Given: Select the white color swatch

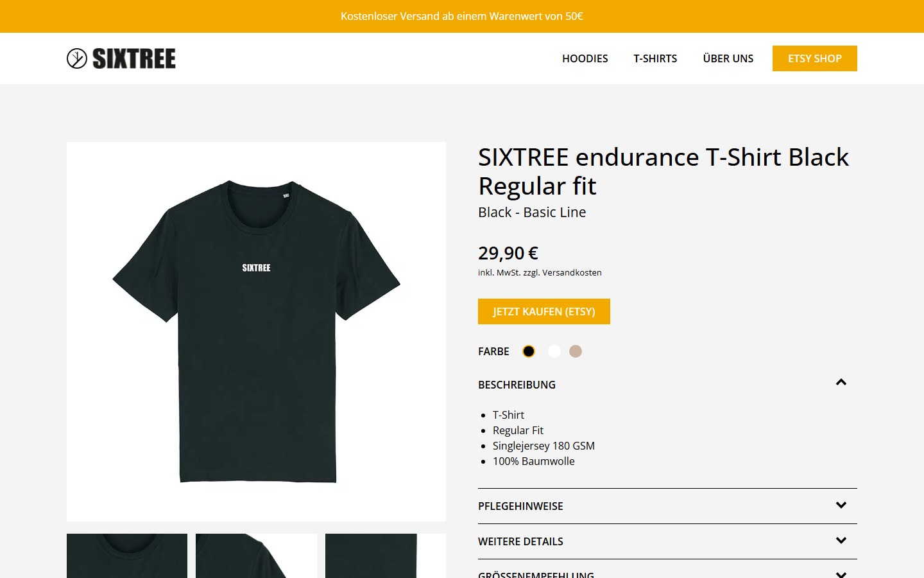Looking at the screenshot, I should [554, 351].
